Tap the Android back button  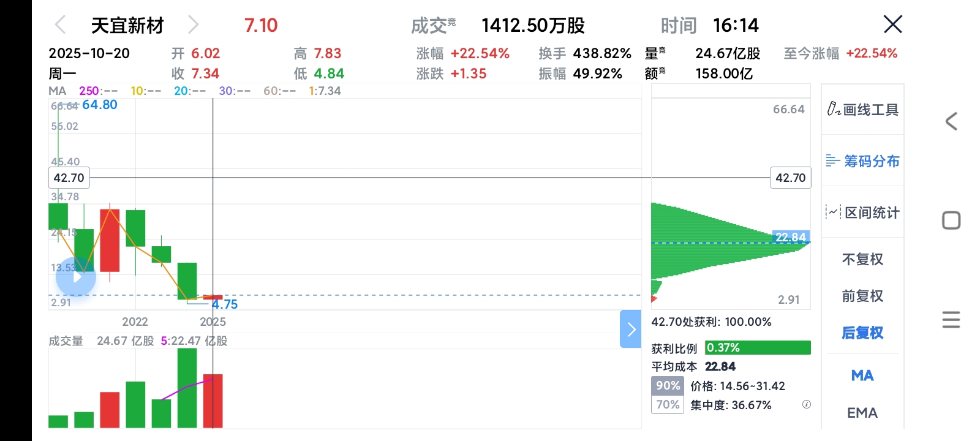click(951, 121)
